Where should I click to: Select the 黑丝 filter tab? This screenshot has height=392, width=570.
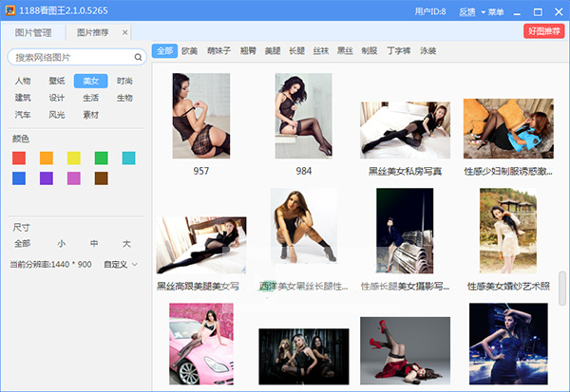(x=345, y=51)
